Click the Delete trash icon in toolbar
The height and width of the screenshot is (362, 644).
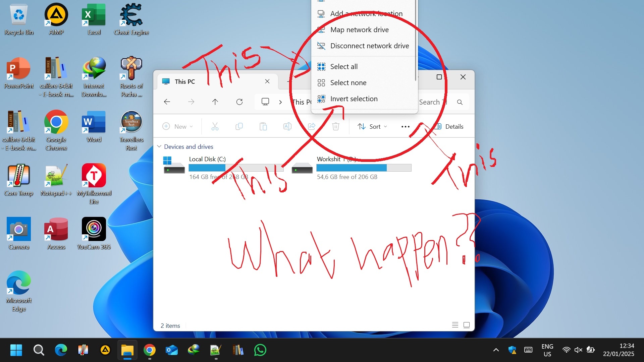pyautogui.click(x=336, y=126)
